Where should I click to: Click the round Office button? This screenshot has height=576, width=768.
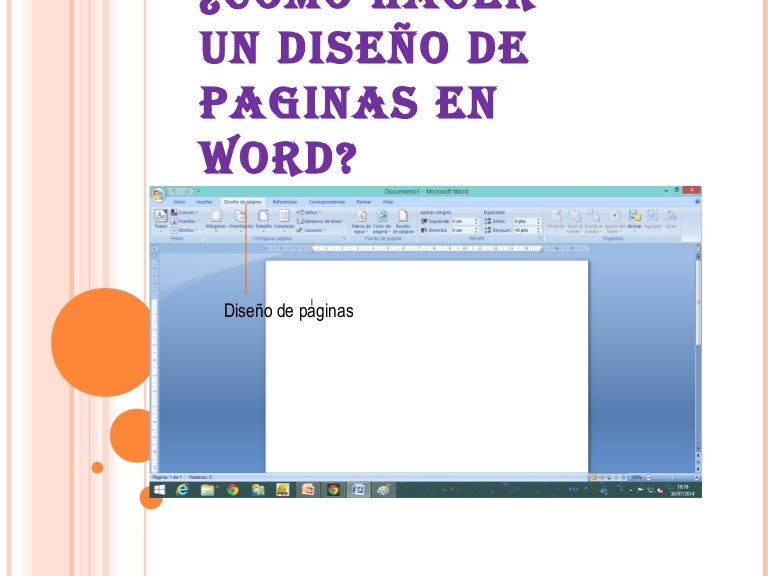[x=159, y=195]
